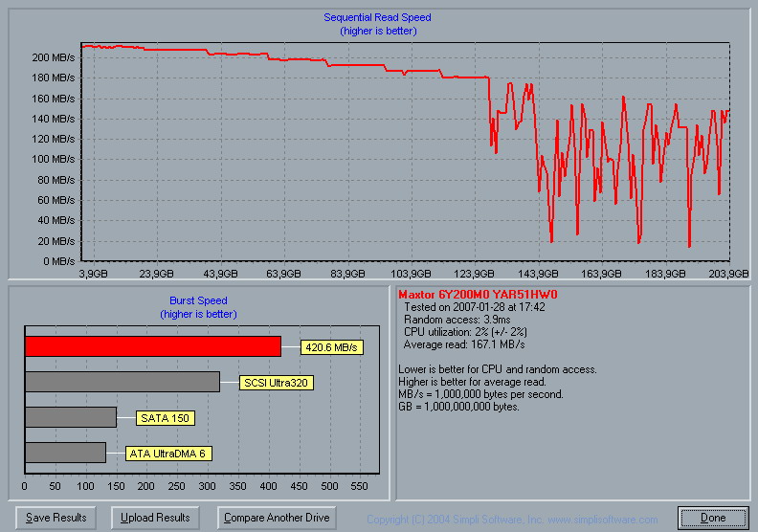
Task: Select the gray SATA 150 bar
Action: coord(71,417)
